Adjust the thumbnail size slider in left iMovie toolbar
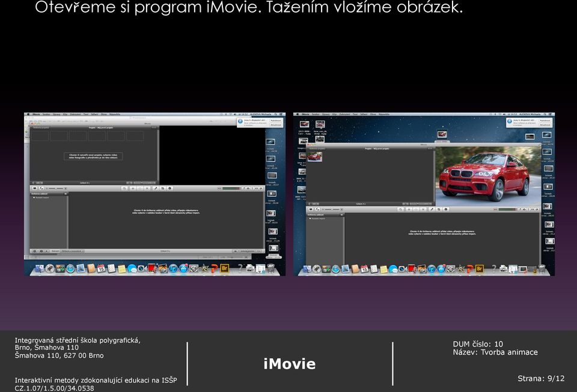 [56, 188]
